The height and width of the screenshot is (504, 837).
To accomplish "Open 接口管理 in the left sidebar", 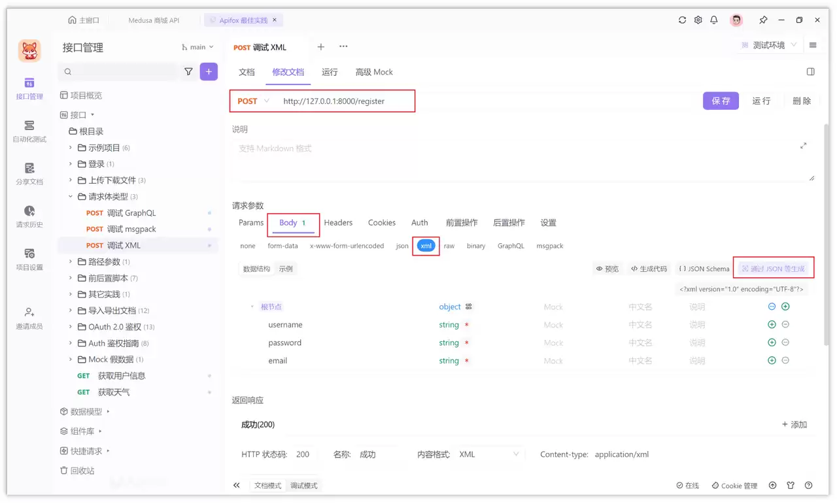I will point(29,89).
